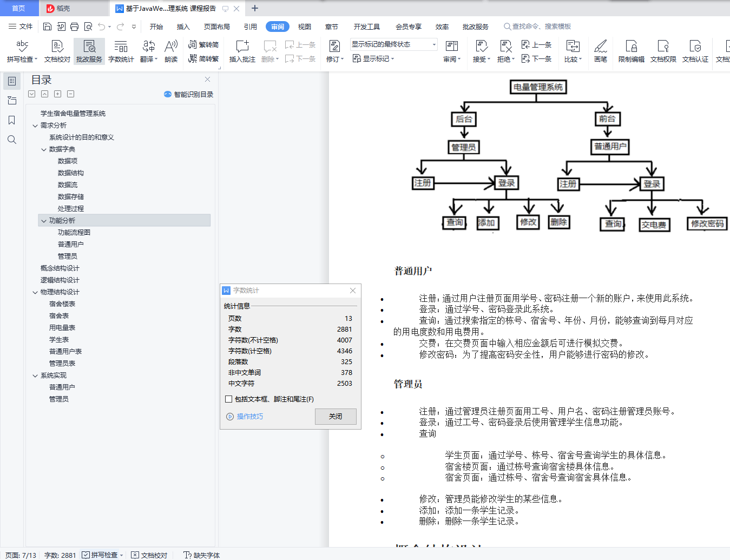Viewport: 730px width, 560px height.
Task: Check 包括文本框、脚注和尾注 option
Action: 229,399
